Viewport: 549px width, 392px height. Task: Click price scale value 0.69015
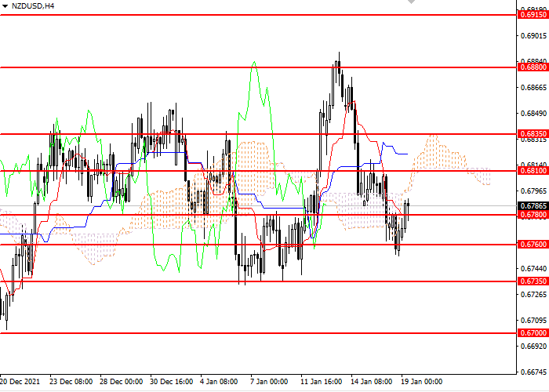point(533,36)
